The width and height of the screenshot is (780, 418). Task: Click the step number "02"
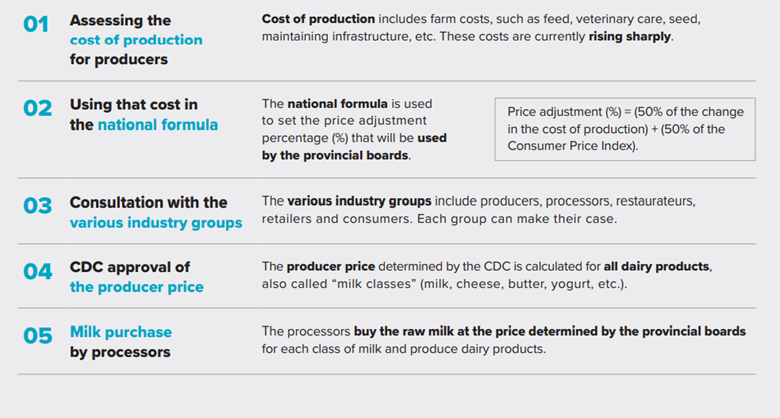37,108
